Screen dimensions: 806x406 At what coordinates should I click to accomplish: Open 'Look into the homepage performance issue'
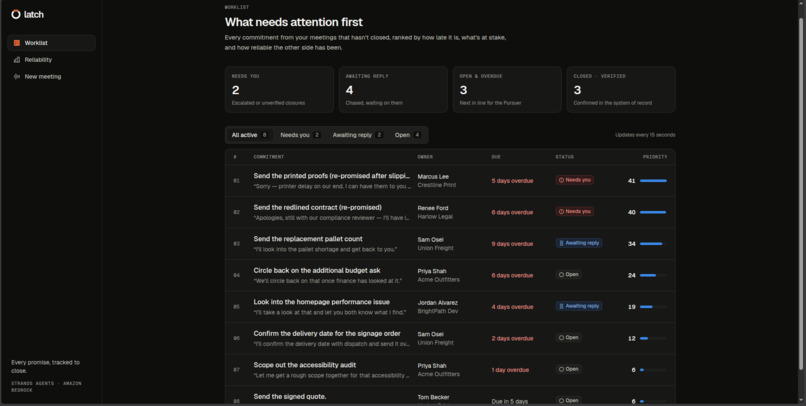(x=321, y=302)
